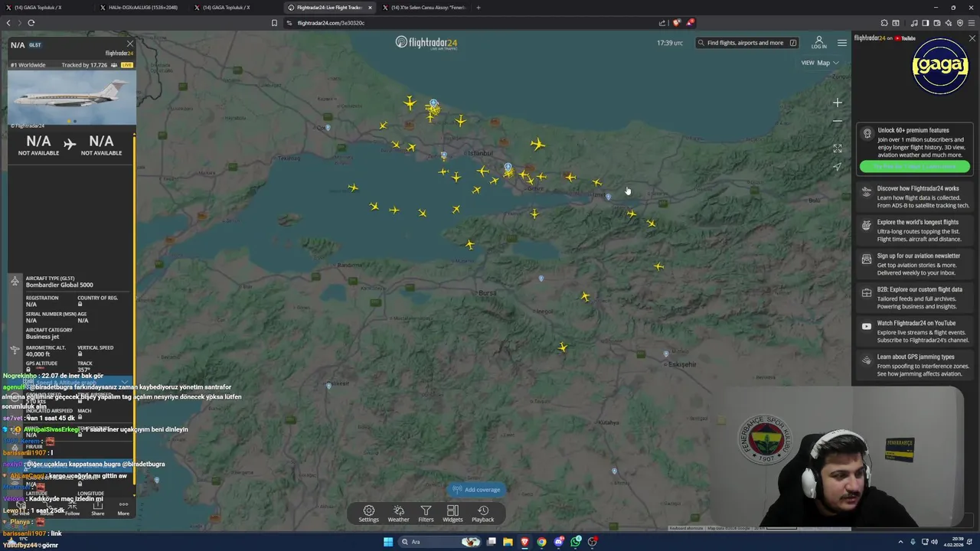Click the Bombardier Global 5000 aircraft photo
This screenshot has height=551, width=980.
72,99
